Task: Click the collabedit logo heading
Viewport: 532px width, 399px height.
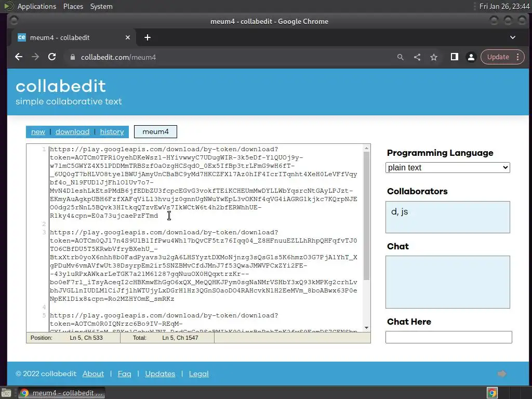Action: click(x=61, y=86)
